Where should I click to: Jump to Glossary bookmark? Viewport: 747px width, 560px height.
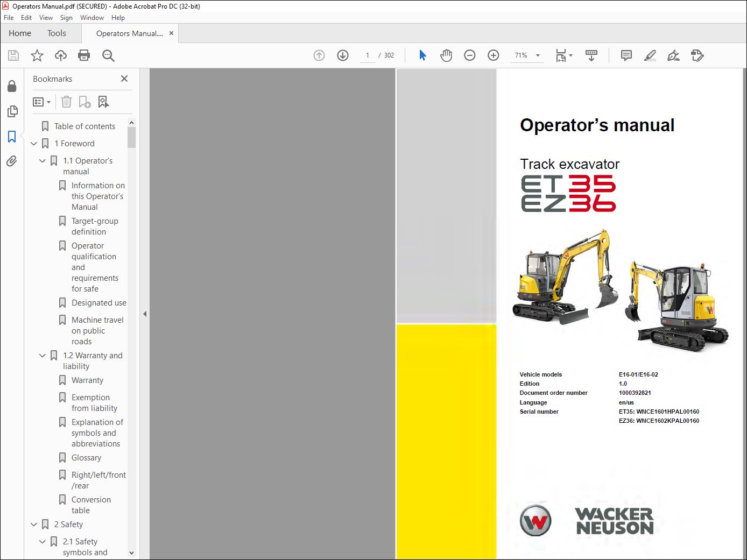click(x=86, y=458)
